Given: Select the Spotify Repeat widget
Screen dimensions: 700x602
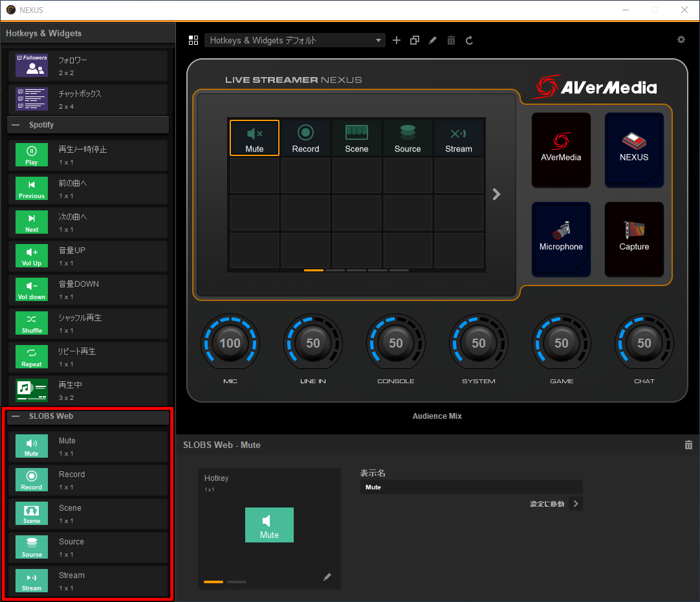Looking at the screenshot, I should click(88, 357).
